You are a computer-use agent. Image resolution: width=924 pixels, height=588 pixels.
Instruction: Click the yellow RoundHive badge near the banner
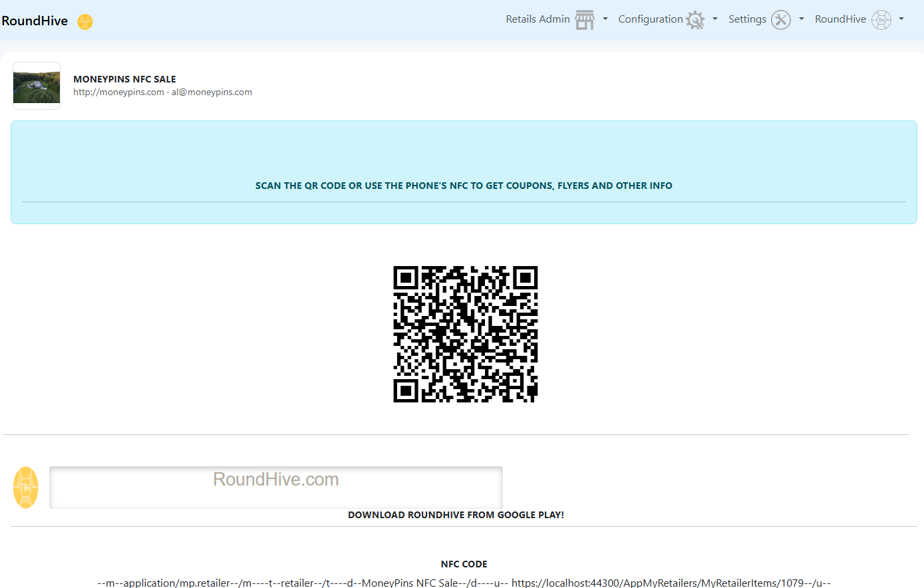(x=26, y=488)
